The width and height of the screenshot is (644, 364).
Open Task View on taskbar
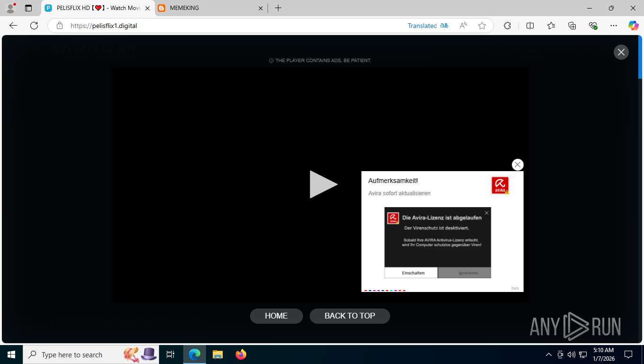click(170, 355)
